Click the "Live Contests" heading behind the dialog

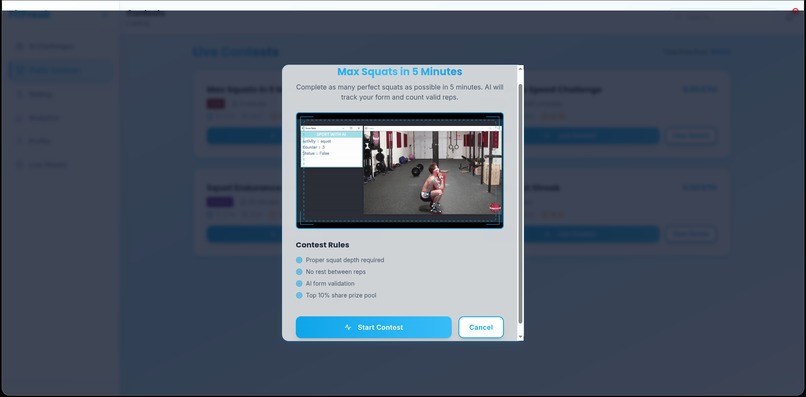(x=236, y=52)
